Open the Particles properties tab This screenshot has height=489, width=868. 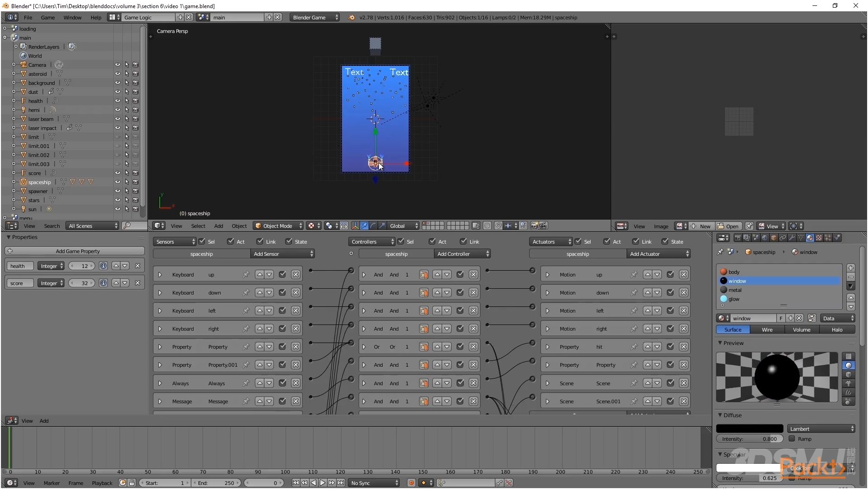[828, 238]
